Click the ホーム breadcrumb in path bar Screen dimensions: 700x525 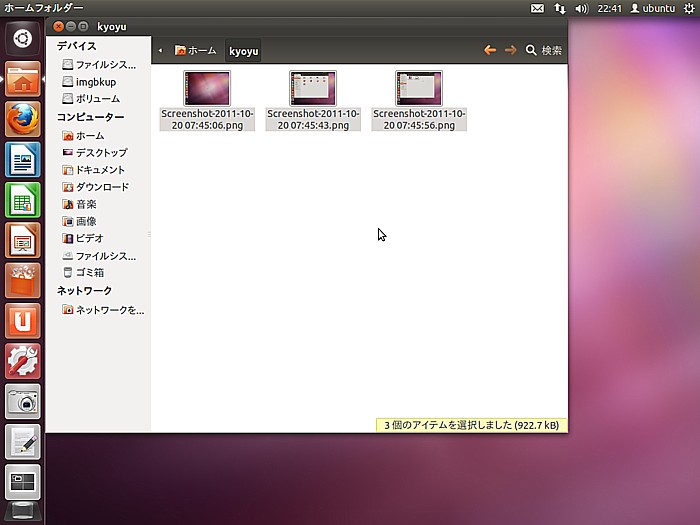click(x=196, y=50)
